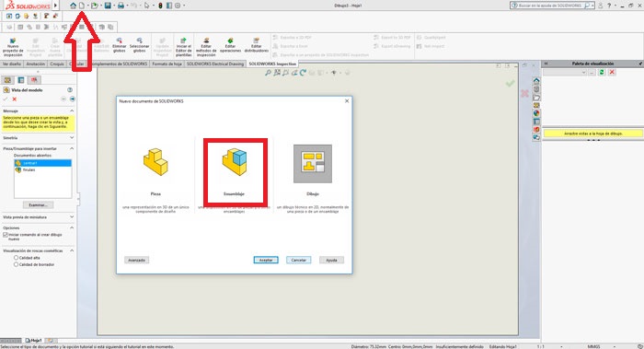Switch to the Ver diseño tab
644x349 pixels.
[x=12, y=64]
